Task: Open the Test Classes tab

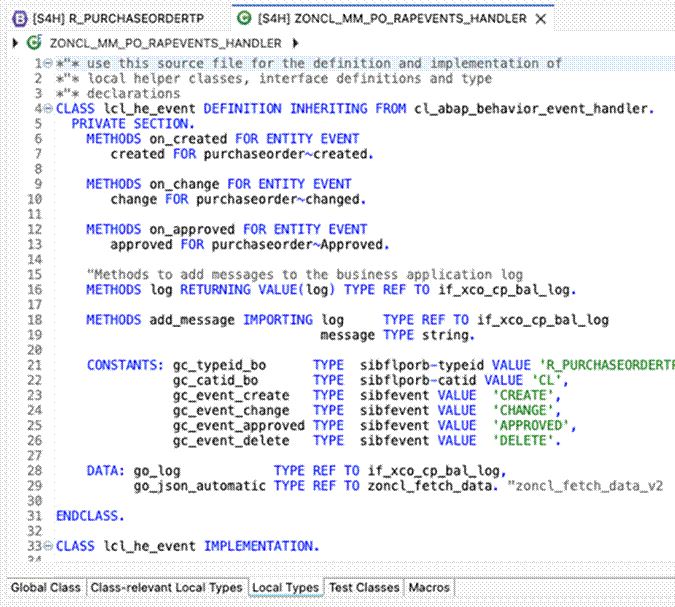Action: pyautogui.click(x=364, y=587)
